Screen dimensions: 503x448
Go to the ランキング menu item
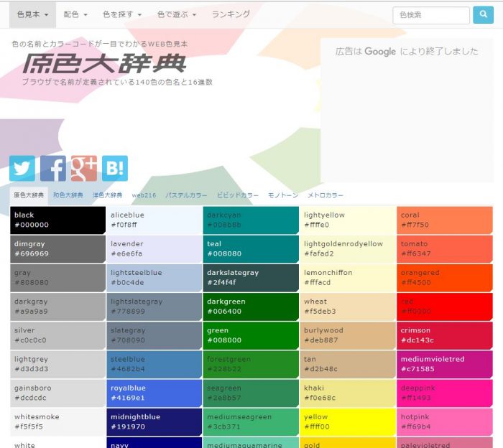point(231,14)
